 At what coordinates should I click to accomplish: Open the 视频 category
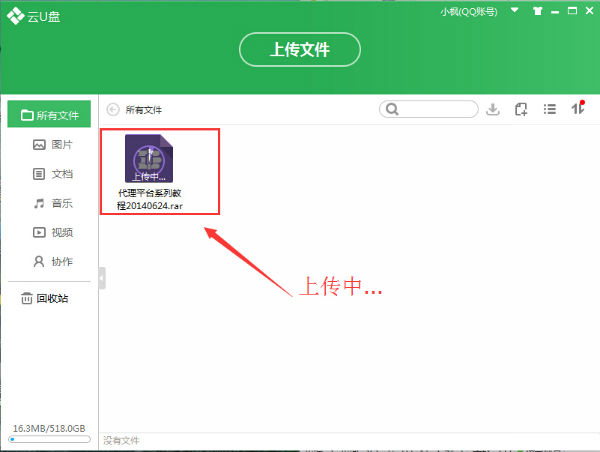coord(53,232)
